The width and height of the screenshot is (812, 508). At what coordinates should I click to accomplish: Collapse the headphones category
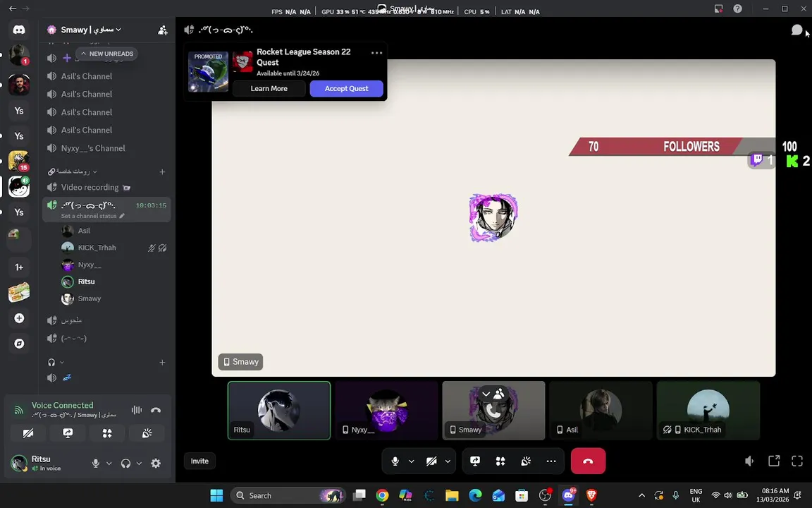(x=56, y=363)
